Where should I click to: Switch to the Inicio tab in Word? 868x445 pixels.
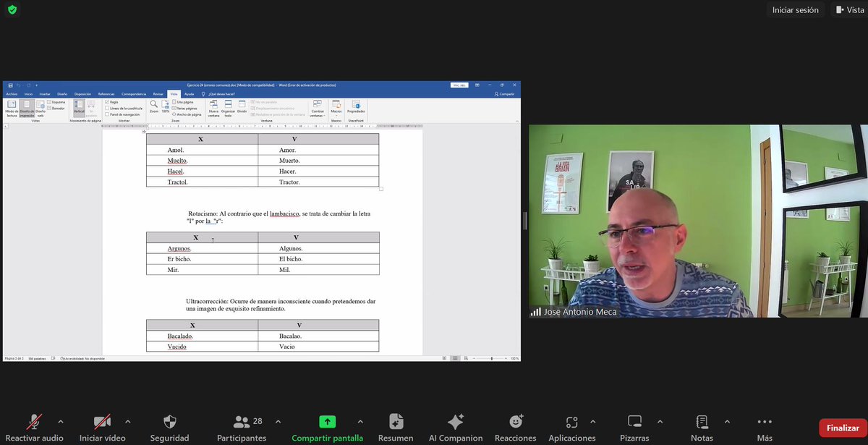point(28,94)
